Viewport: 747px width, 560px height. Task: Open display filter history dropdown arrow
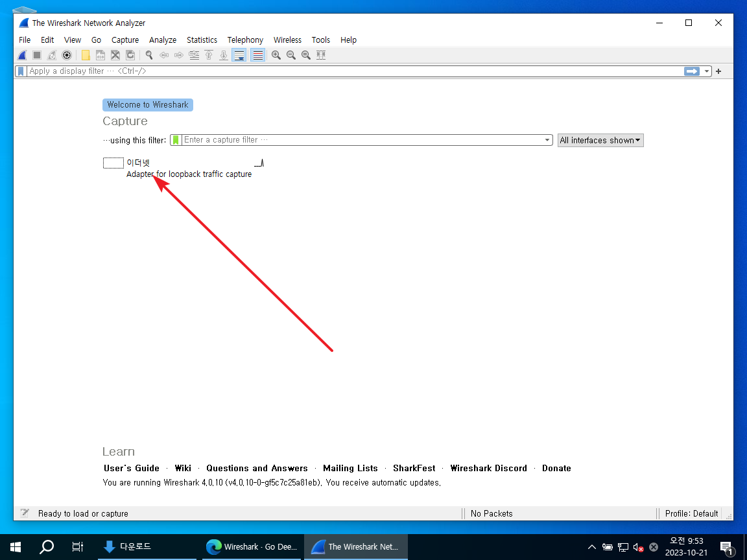pyautogui.click(x=707, y=71)
